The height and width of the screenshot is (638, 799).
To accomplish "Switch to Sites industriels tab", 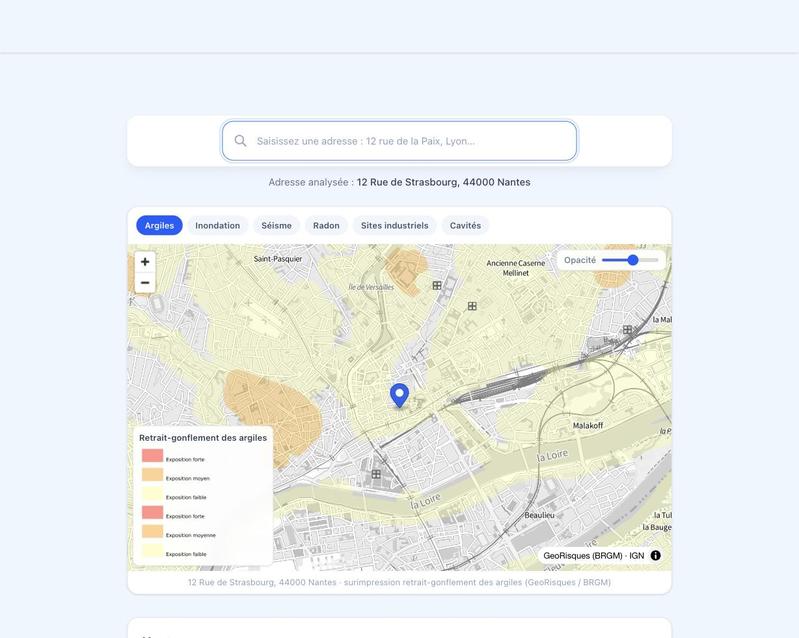I will point(394,225).
